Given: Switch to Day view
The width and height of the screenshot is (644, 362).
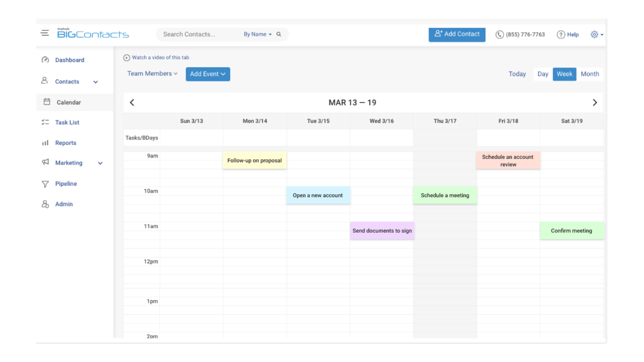Looking at the screenshot, I should point(543,74).
